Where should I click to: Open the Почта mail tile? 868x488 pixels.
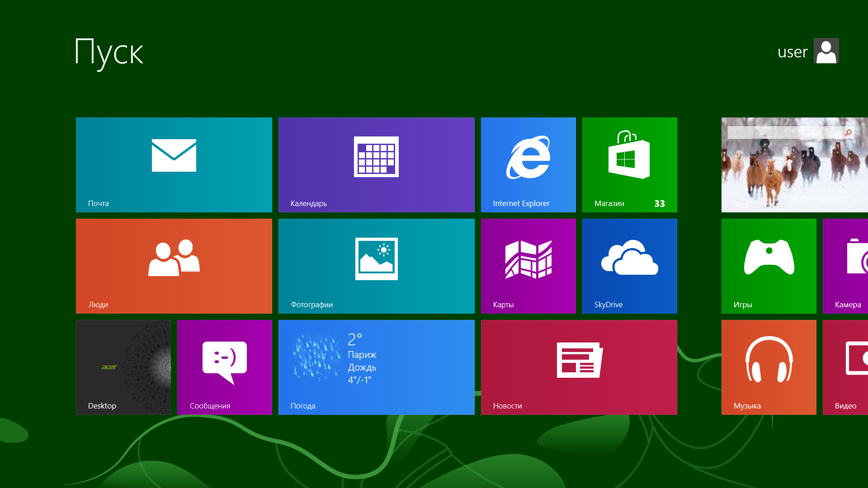pos(174,165)
